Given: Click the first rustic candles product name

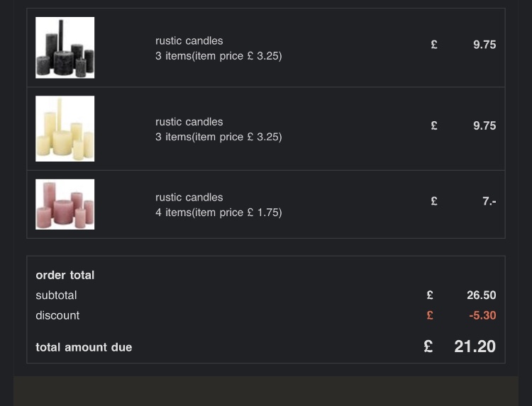Looking at the screenshot, I should (189, 40).
